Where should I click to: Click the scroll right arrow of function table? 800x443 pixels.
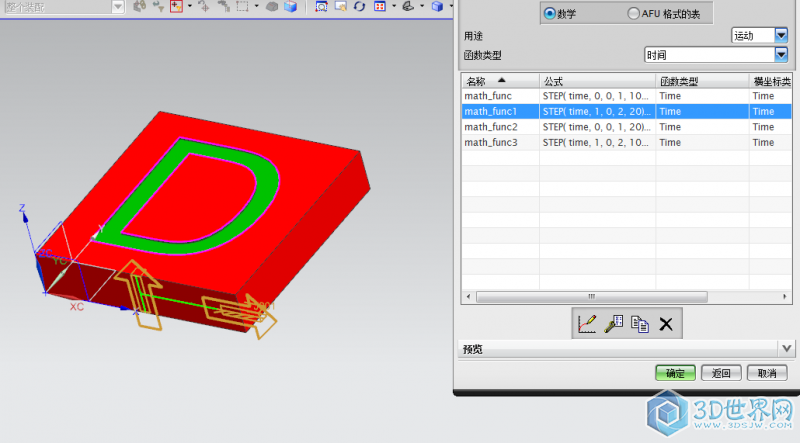click(785, 297)
